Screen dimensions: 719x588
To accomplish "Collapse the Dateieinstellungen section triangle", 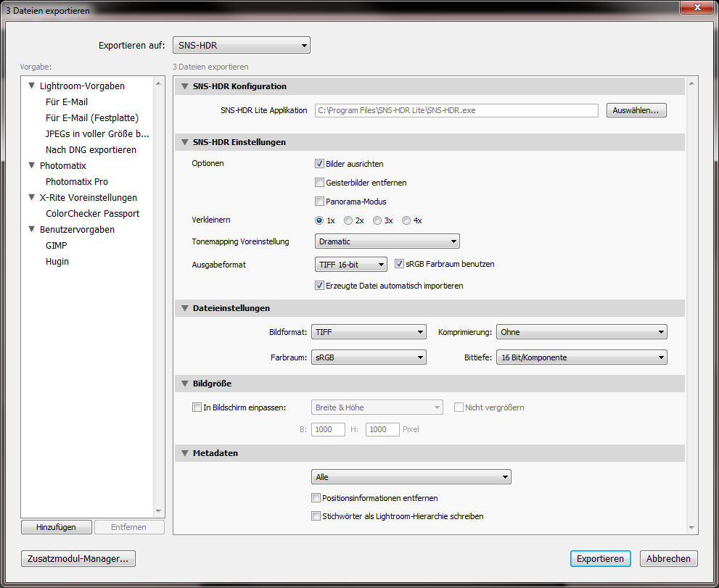I will click(184, 308).
